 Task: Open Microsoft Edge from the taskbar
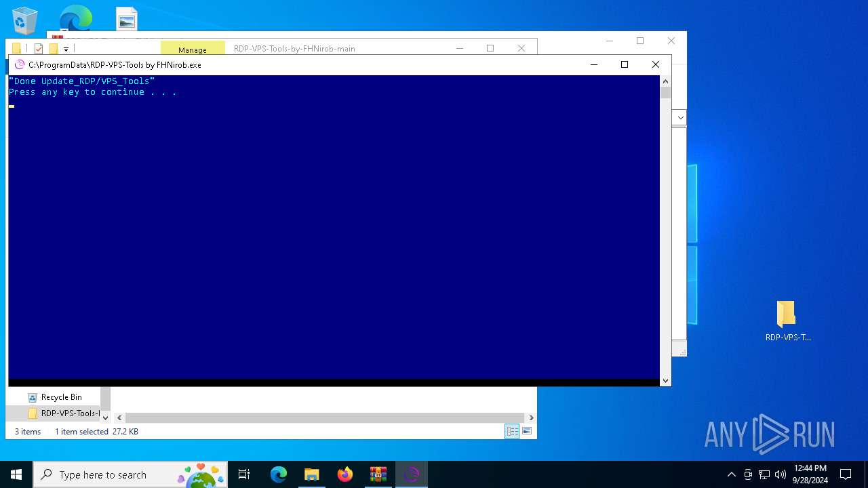(279, 474)
